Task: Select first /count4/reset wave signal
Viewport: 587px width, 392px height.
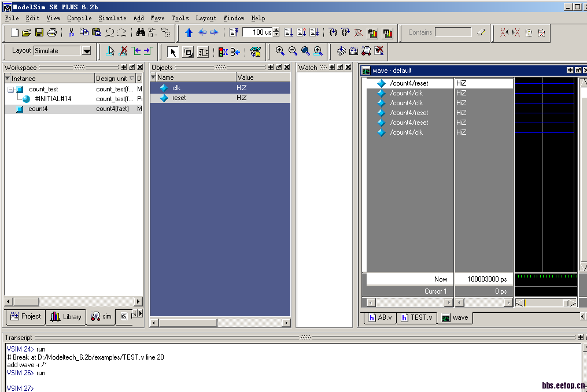Action: point(409,83)
